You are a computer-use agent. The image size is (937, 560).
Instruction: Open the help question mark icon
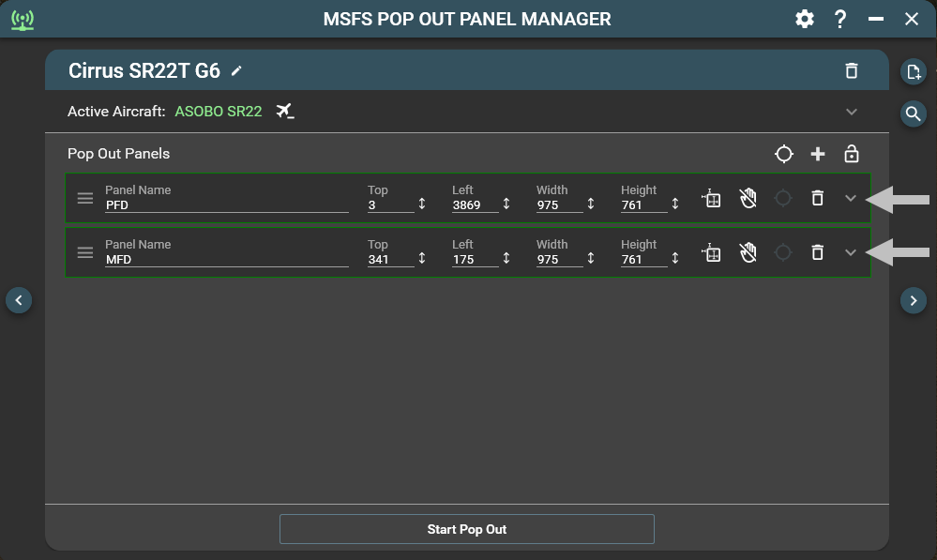pos(840,19)
